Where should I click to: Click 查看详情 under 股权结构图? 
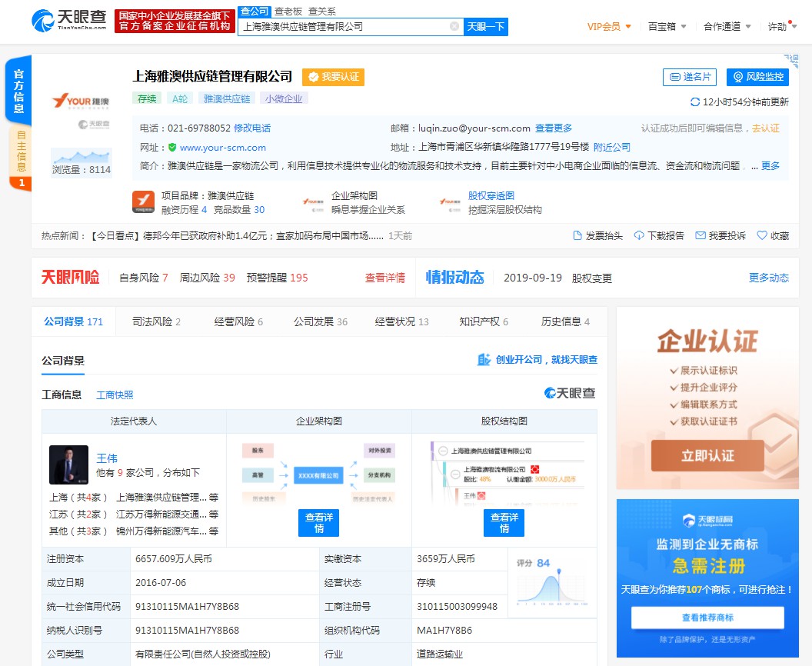pyautogui.click(x=504, y=522)
